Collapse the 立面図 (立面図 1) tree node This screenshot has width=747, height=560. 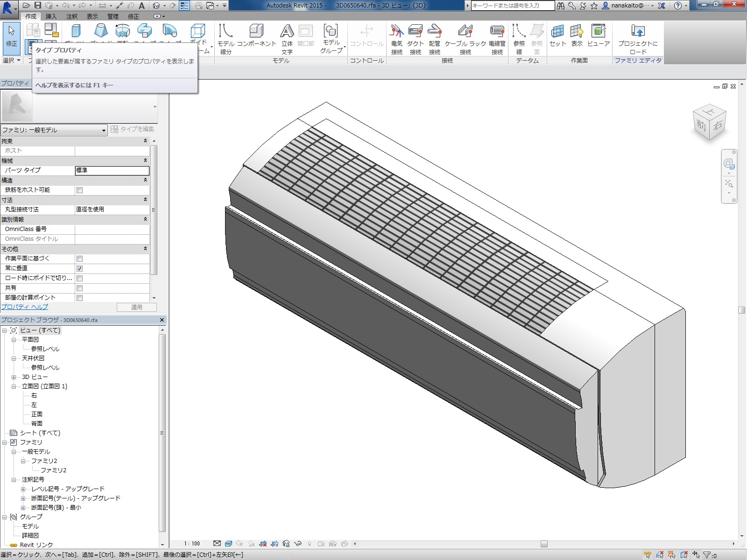(x=14, y=386)
